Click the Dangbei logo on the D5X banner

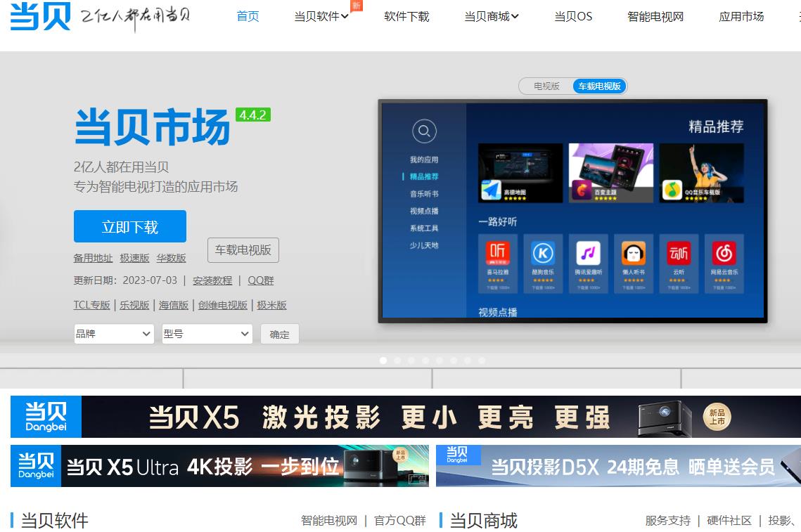458,455
